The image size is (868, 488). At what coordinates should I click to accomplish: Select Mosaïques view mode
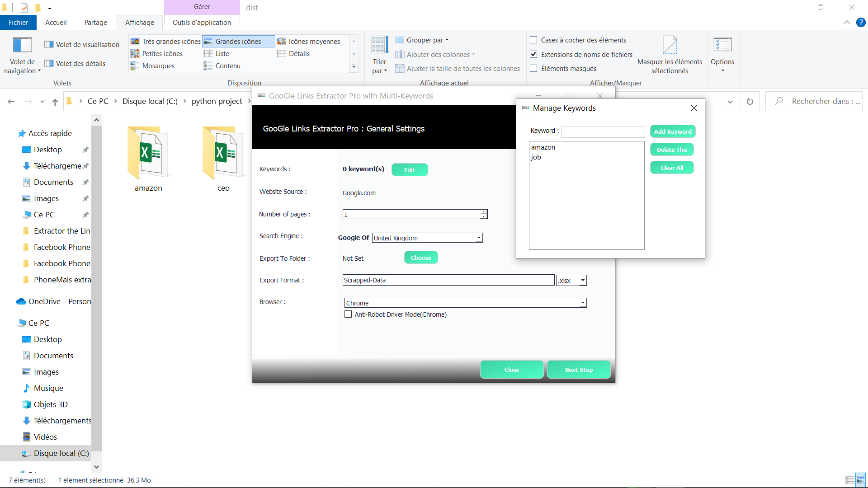(x=157, y=66)
